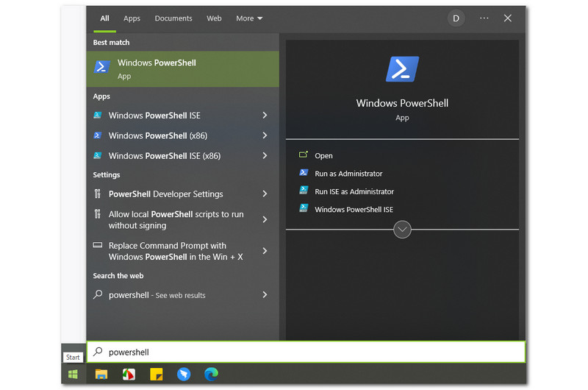This screenshot has height=390, width=588.
Task: Open the three-dot options menu
Action: (484, 18)
